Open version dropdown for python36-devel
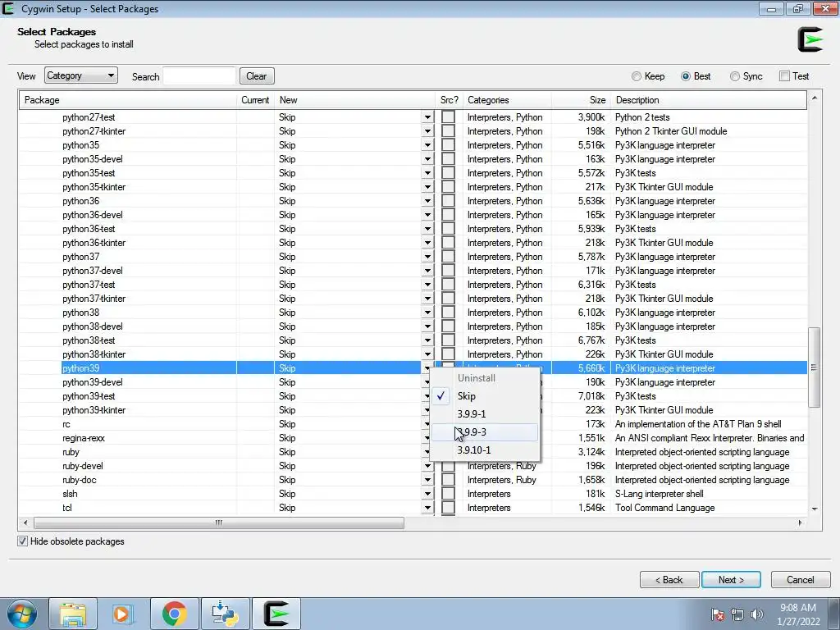 click(427, 215)
